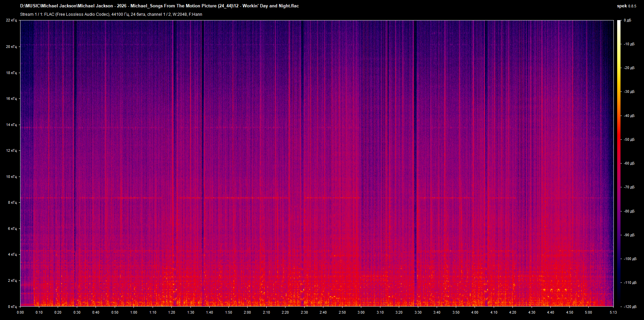The width and height of the screenshot is (644, 320).
Task: Click the 8 кГц frequency axis label
Action: pyautogui.click(x=12, y=202)
